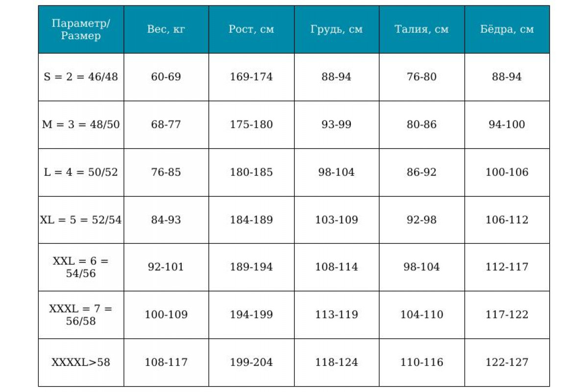Click the "Талия, см" column header
The width and height of the screenshot is (588, 392).
421,29
